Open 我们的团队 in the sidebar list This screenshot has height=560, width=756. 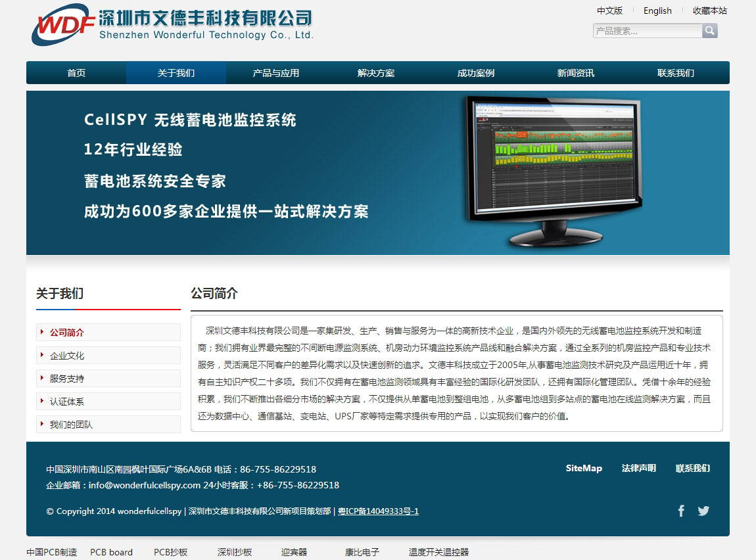tap(108, 425)
